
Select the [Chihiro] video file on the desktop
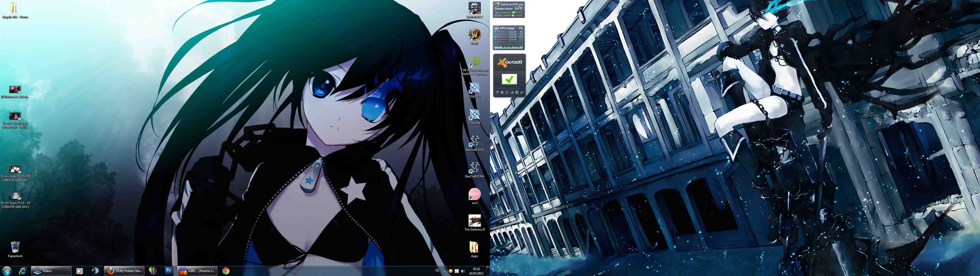15,92
